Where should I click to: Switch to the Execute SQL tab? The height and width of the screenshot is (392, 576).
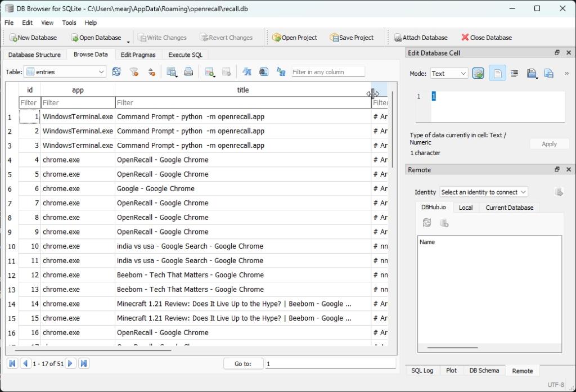pyautogui.click(x=186, y=55)
